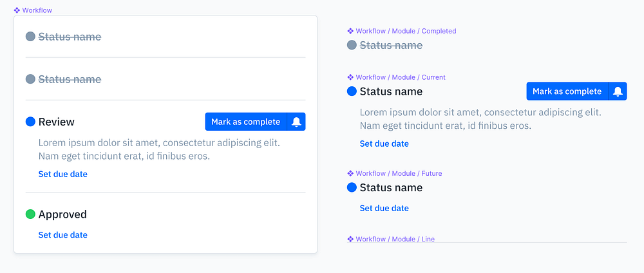Follow Set due date in the Current module
The width and height of the screenshot is (644, 273).
pyautogui.click(x=384, y=144)
